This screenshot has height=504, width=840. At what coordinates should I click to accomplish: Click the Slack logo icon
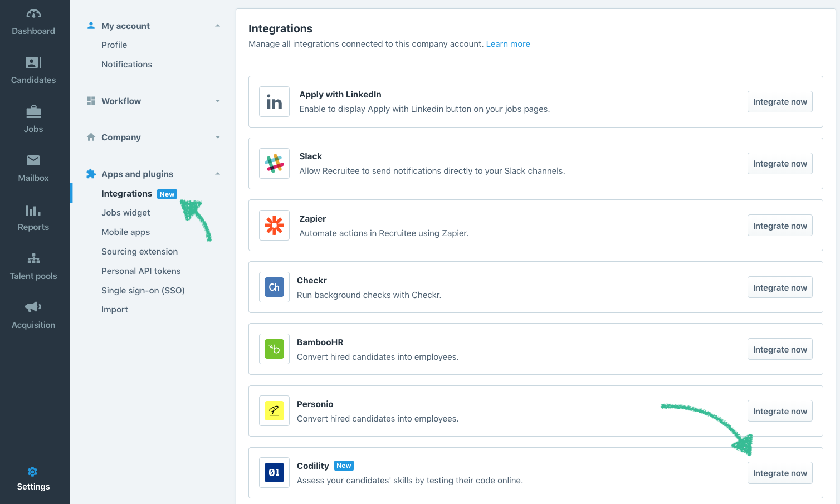click(274, 163)
